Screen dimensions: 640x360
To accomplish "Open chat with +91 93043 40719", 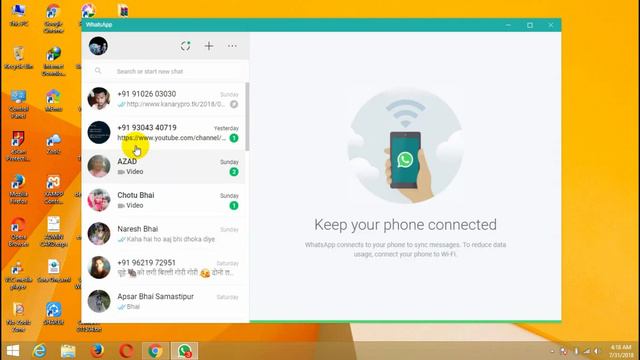I will point(164,132).
